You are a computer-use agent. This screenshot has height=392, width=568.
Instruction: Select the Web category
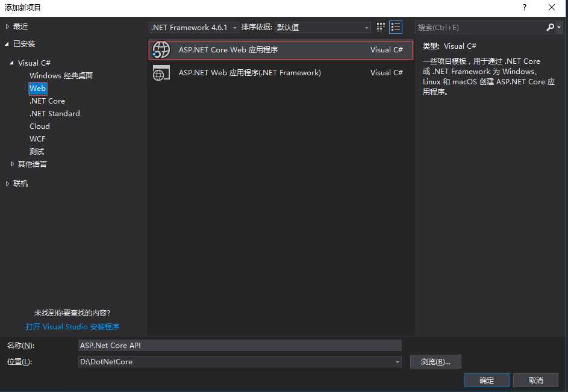click(38, 89)
